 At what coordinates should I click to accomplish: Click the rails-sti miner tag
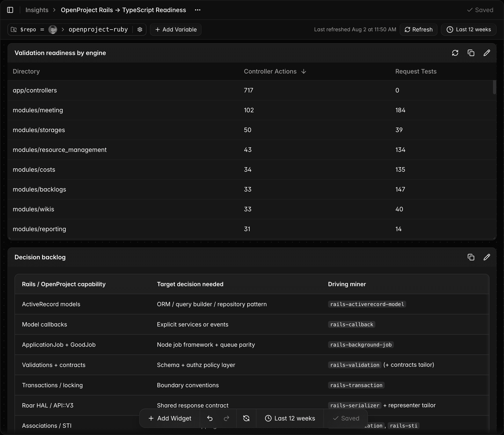404,426
